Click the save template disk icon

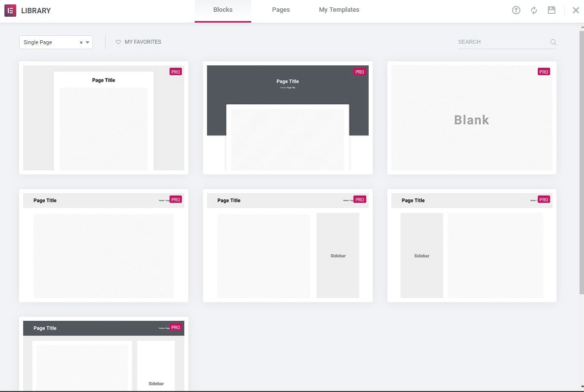tap(552, 10)
